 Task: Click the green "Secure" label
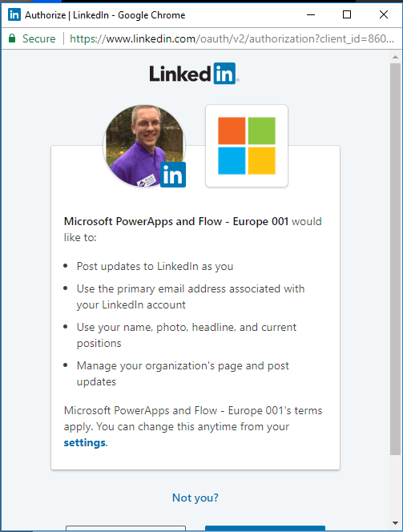(39, 38)
